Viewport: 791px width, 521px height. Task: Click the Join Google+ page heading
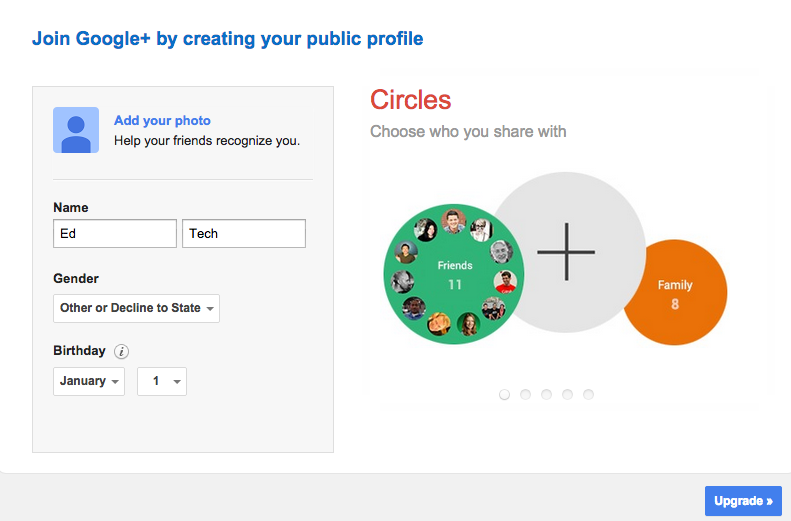click(227, 39)
